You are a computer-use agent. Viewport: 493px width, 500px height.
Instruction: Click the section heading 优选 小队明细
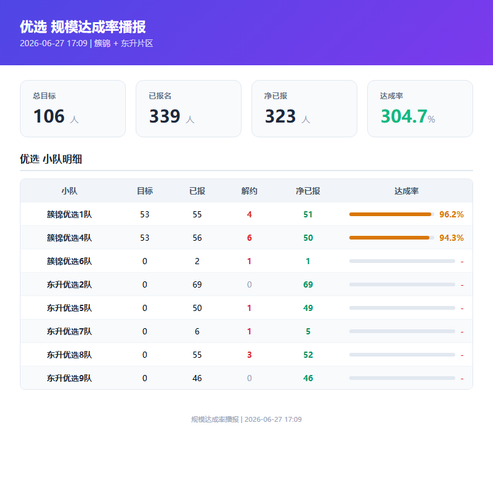click(51, 159)
